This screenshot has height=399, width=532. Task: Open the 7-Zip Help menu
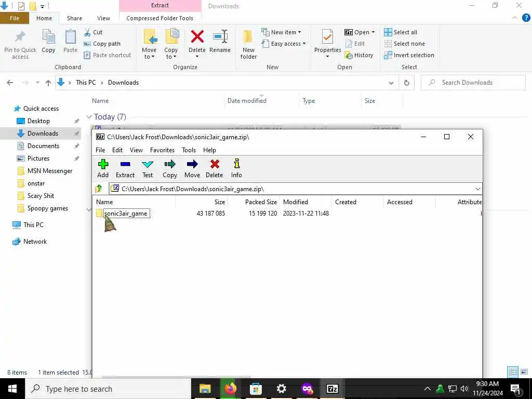click(209, 150)
